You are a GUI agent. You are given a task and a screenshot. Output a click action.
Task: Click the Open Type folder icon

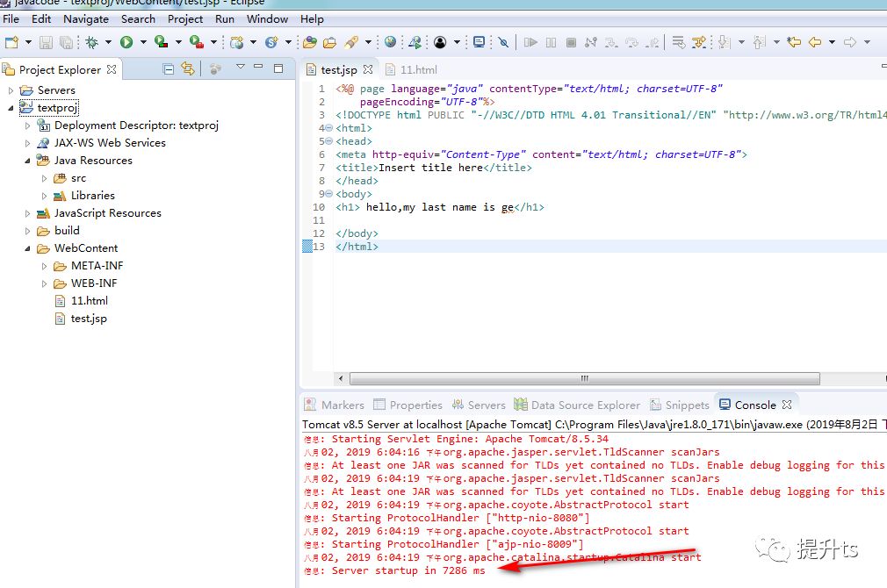(309, 42)
